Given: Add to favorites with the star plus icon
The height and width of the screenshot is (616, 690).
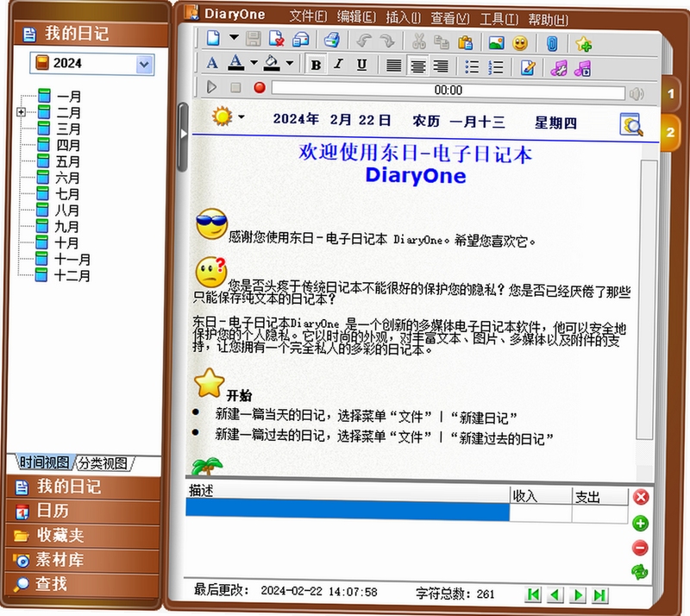Looking at the screenshot, I should coord(584,45).
